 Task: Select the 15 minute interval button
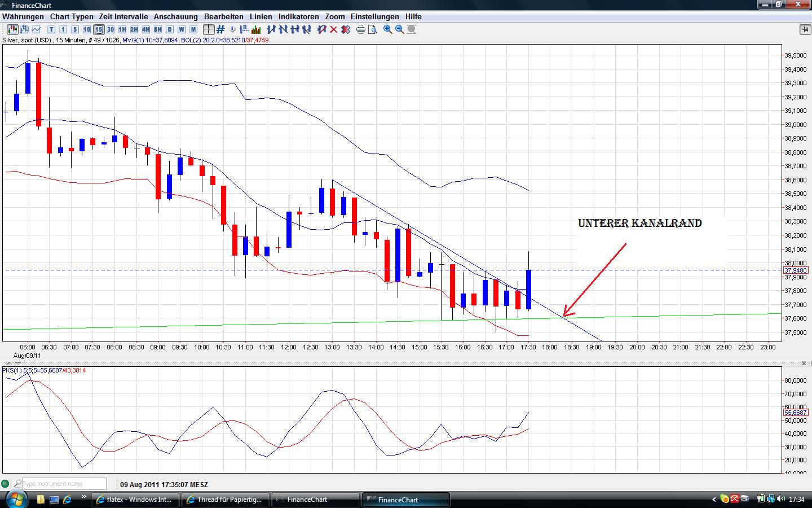99,29
